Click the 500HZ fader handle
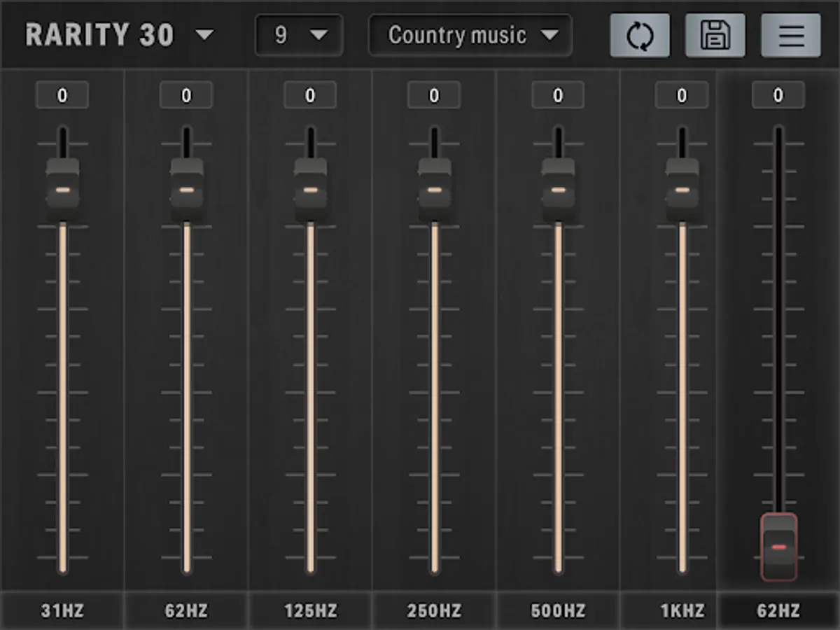Viewport: 840px width, 630px height. tap(558, 189)
